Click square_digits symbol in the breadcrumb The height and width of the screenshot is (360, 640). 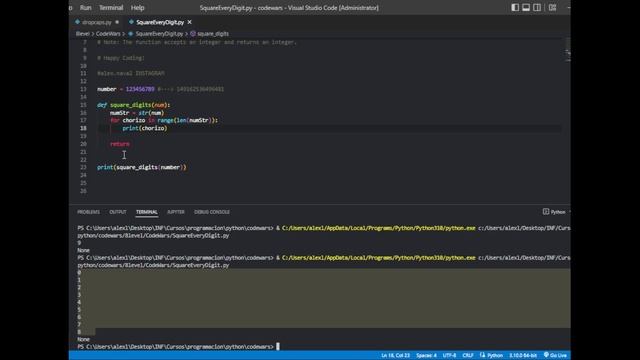coord(213,33)
